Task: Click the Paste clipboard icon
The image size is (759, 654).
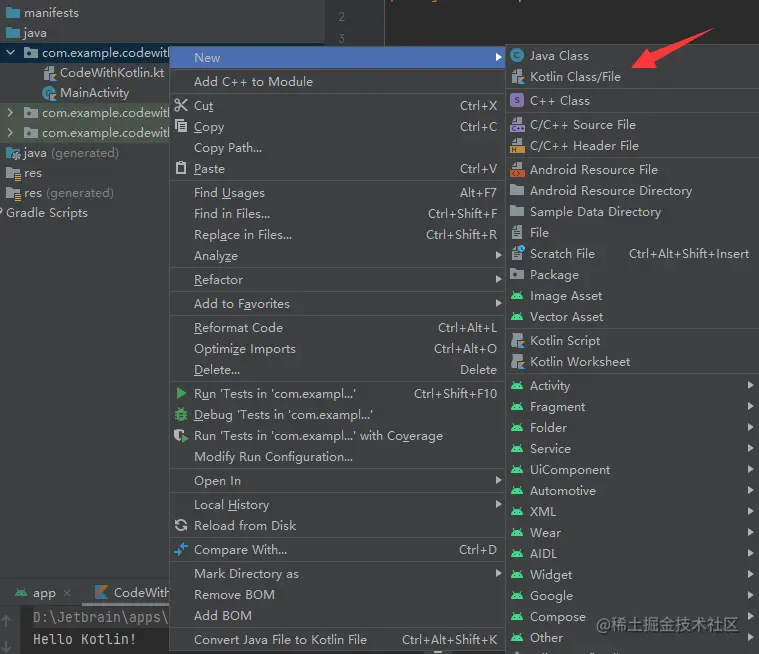Action: (x=181, y=168)
